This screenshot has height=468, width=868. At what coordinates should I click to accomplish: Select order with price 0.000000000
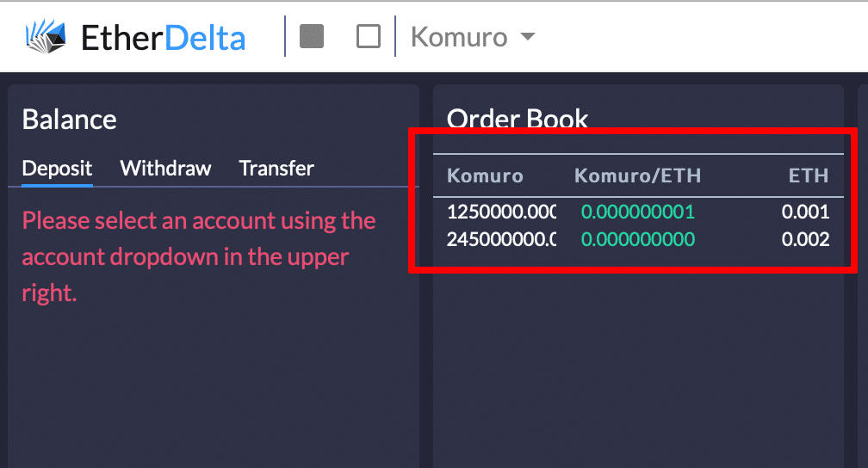pos(637,239)
